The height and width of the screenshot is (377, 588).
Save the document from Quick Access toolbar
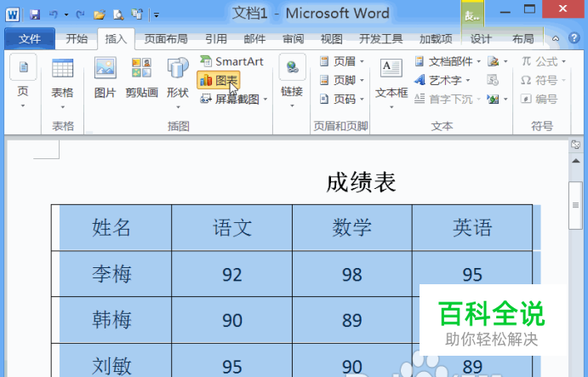click(35, 14)
